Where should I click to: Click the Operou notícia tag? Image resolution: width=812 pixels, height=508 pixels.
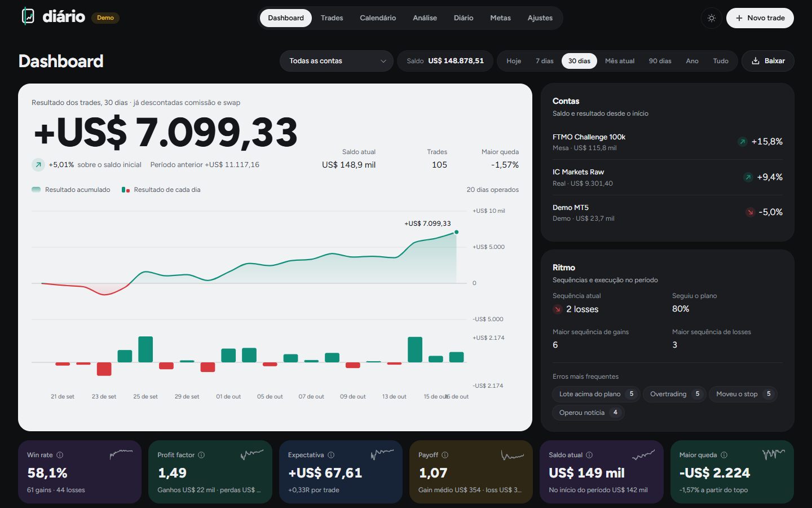coord(588,413)
